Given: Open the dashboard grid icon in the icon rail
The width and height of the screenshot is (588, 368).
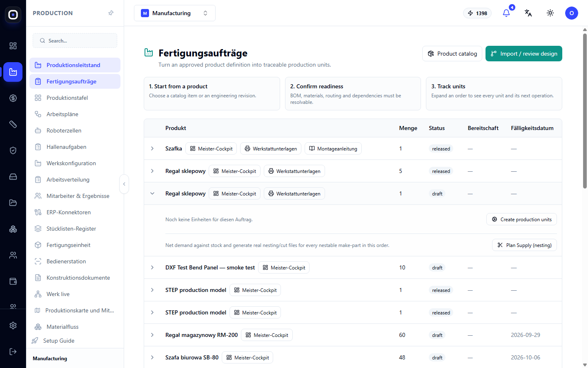Looking at the screenshot, I should [13, 46].
